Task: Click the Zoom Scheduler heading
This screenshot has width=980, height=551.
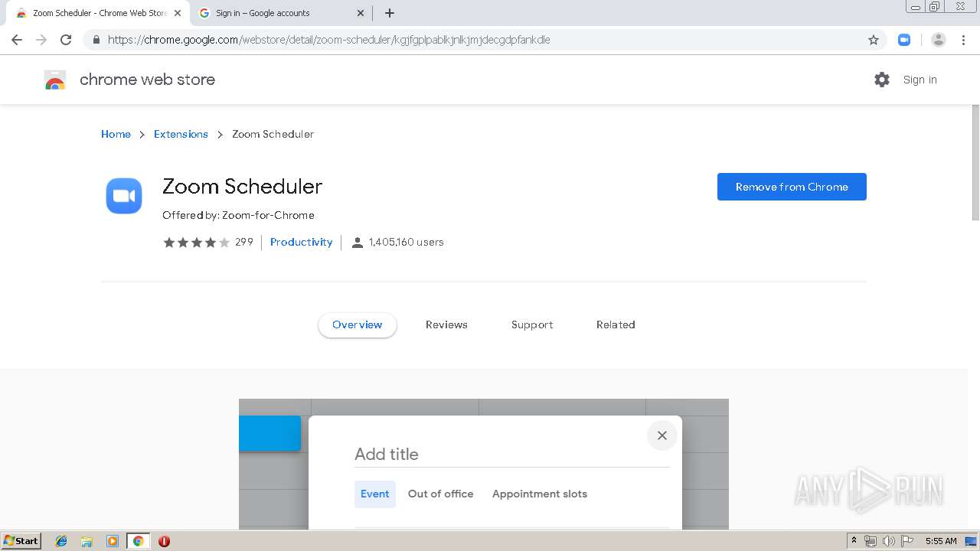Action: [x=242, y=186]
